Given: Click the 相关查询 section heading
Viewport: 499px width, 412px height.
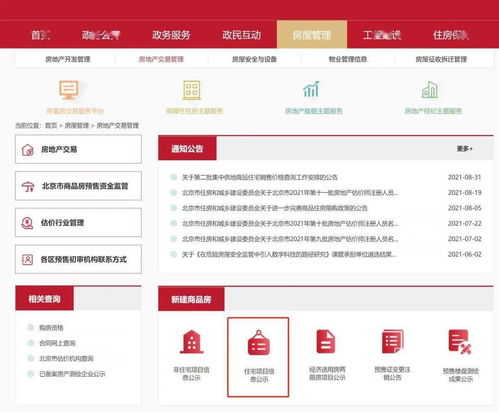Looking at the screenshot, I should (x=44, y=299).
